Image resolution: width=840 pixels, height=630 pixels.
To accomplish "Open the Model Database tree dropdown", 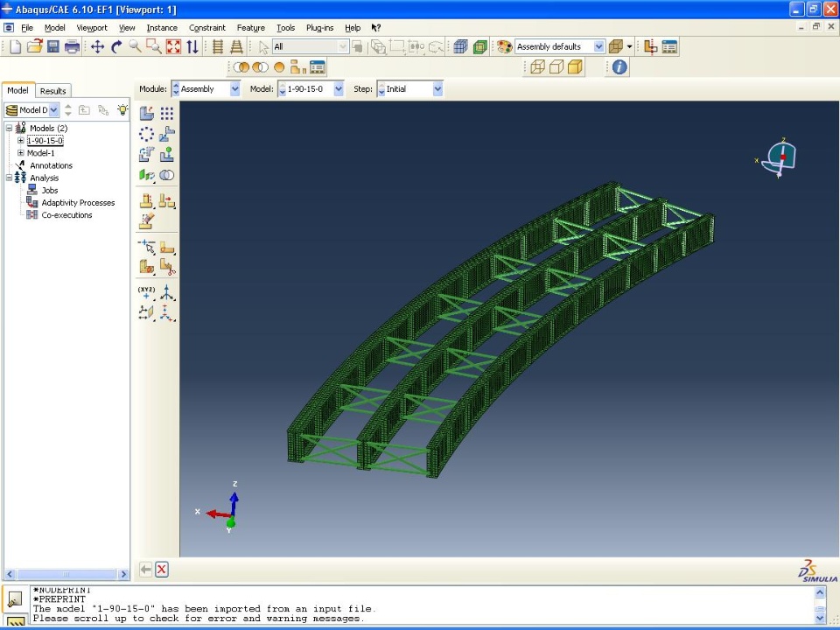I will coord(53,110).
